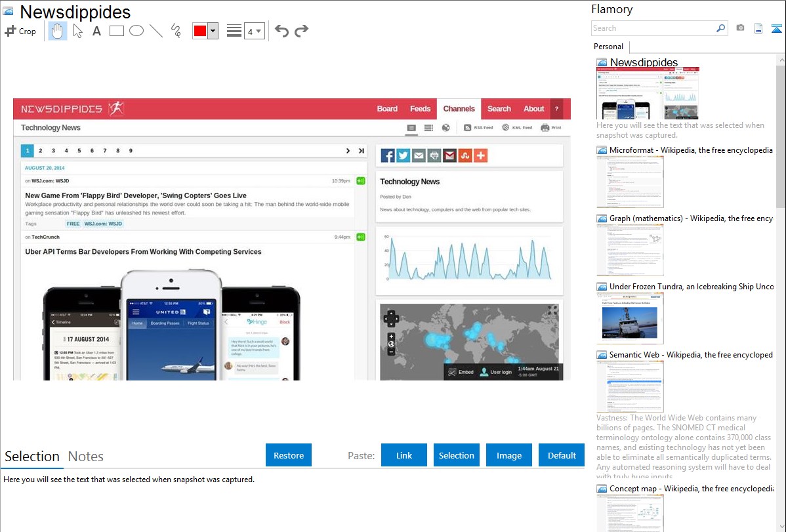The height and width of the screenshot is (532, 786).
Task: Select the arrow pointer tool
Action: [x=77, y=31]
